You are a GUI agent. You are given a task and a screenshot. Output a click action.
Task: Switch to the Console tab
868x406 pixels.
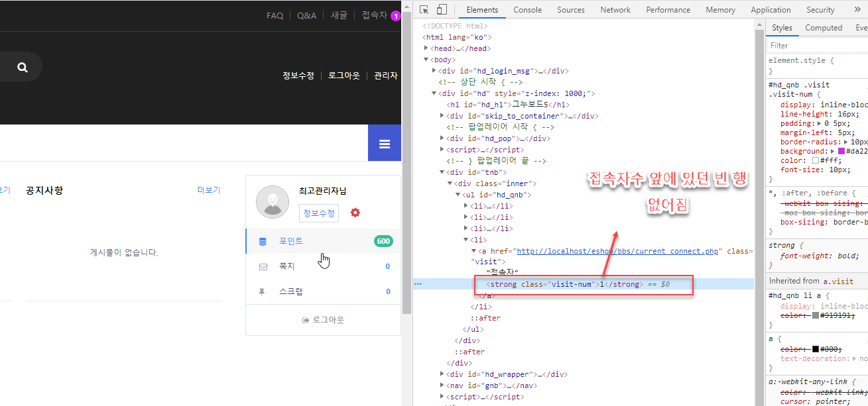point(527,10)
